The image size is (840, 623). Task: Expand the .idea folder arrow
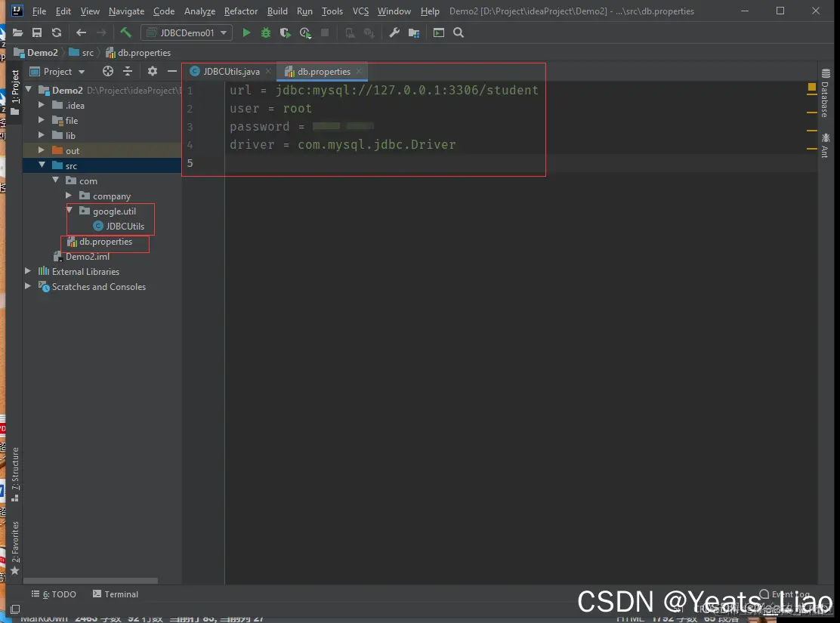(x=42, y=105)
